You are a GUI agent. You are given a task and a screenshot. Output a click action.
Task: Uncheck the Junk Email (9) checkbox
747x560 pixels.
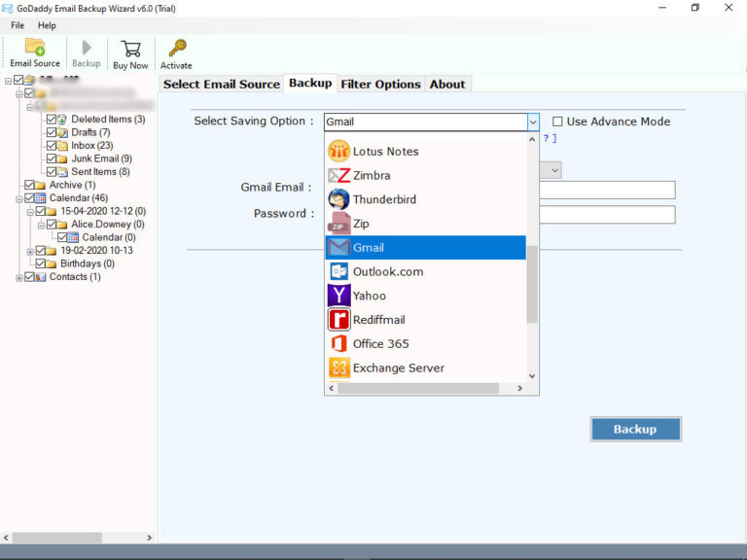(52, 158)
